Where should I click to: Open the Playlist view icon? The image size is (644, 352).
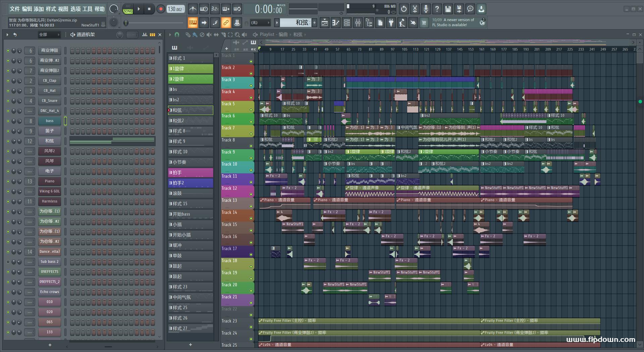(325, 23)
